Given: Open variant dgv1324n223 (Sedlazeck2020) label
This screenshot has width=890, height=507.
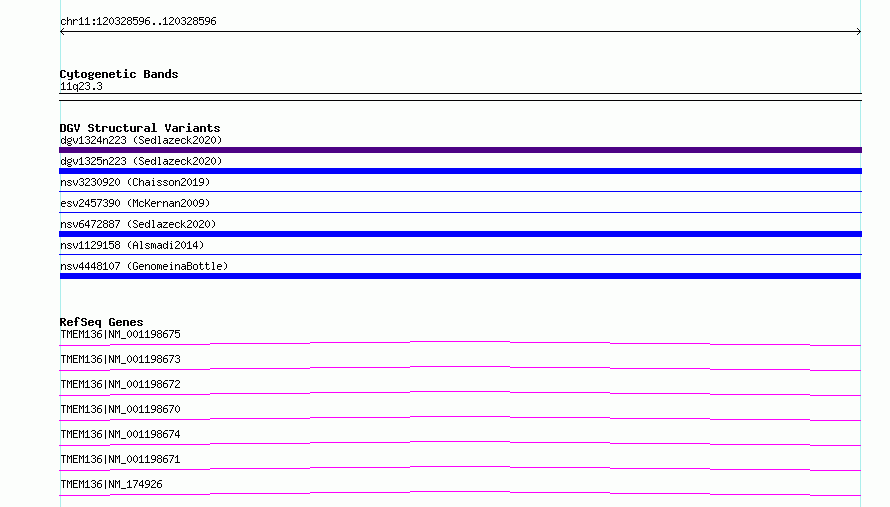Looking at the screenshot, I should click(x=141, y=140).
